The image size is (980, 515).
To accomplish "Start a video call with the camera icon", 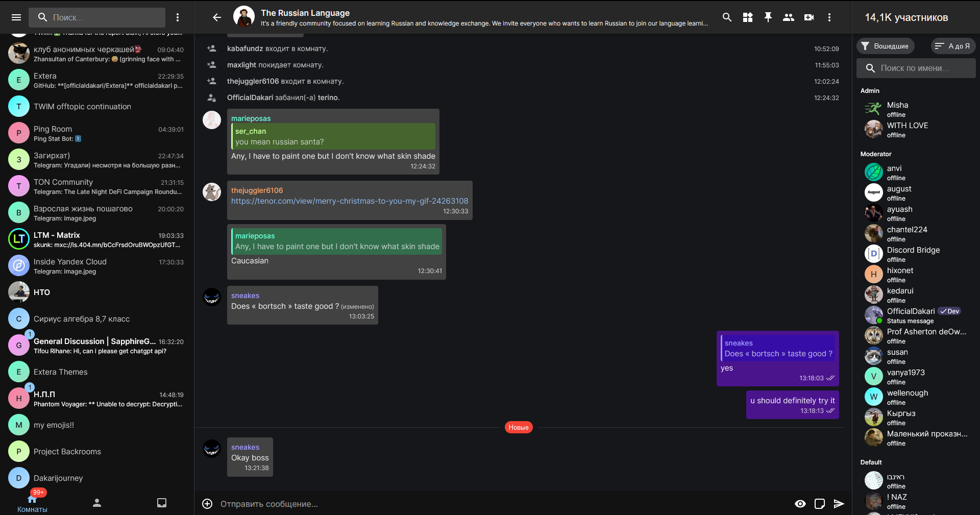I will point(809,17).
